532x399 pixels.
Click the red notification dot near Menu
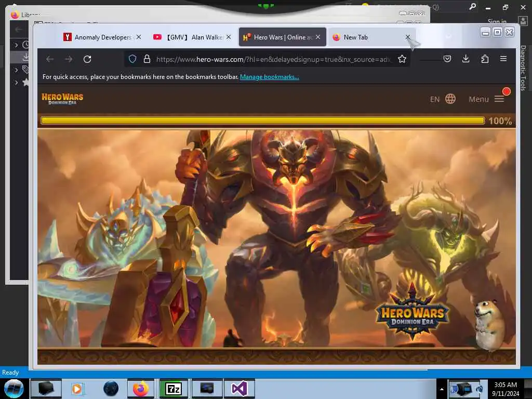pyautogui.click(x=506, y=91)
